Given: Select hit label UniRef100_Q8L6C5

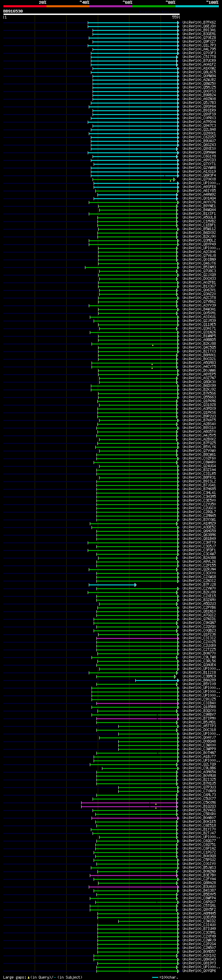Looking at the screenshot, I should pyautogui.click(x=199, y=72).
